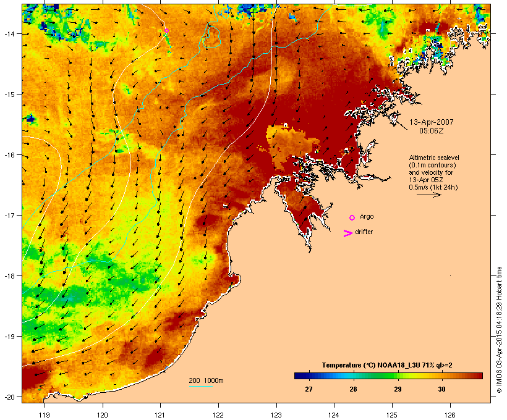The image size is (507, 420).
Task: Click the temperature color bar at 28
Action: coord(353,376)
